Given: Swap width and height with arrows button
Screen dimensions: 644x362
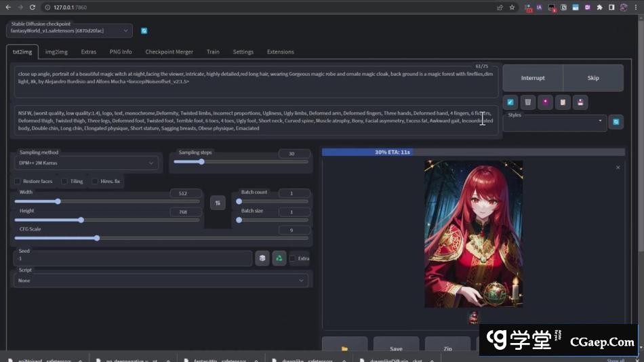Looking at the screenshot, I should pos(218,202).
